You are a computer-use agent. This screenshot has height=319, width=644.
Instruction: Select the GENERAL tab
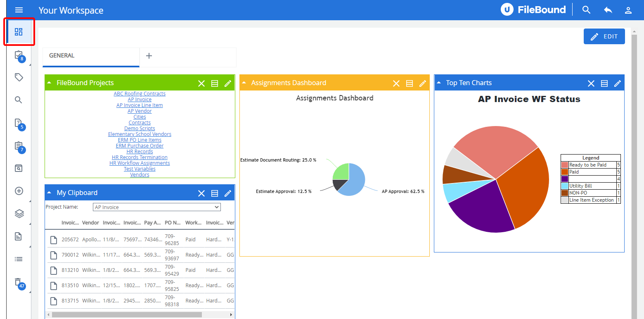[62, 56]
